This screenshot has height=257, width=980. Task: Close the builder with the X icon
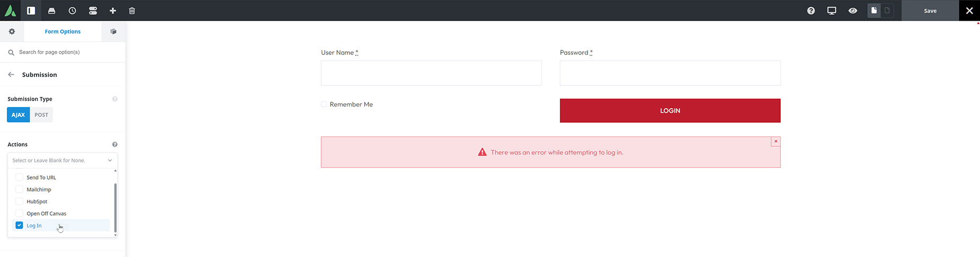(x=969, y=11)
